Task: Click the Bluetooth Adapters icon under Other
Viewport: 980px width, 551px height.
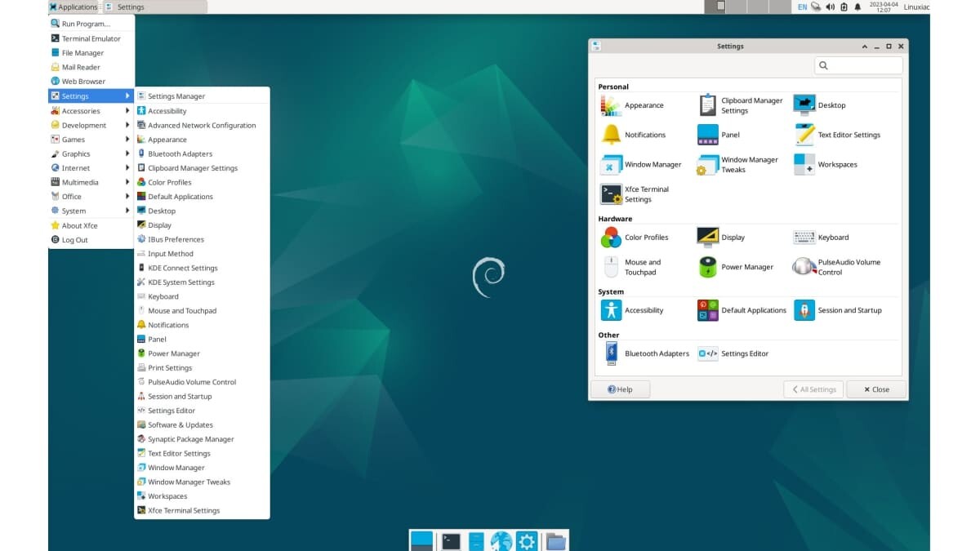Action: [x=611, y=353]
